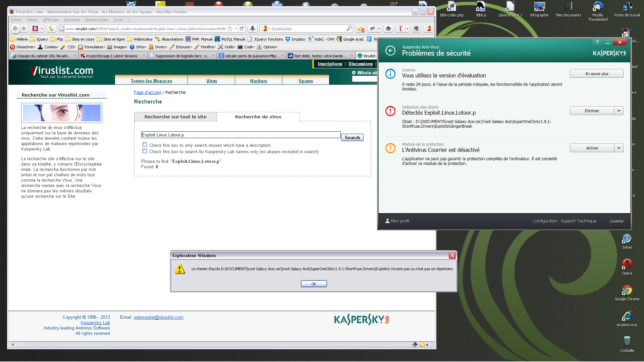Open Kaspersky Mon profil
This screenshot has height=362, width=644.
point(397,221)
